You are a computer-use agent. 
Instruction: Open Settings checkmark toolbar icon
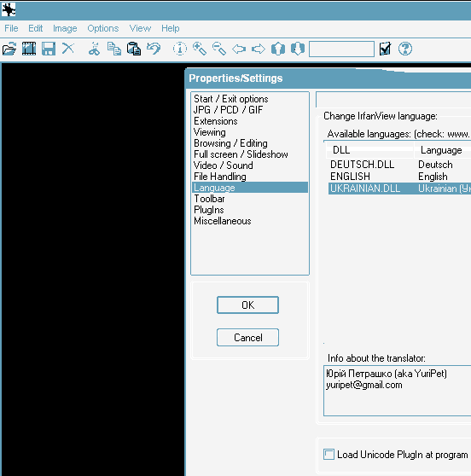386,49
